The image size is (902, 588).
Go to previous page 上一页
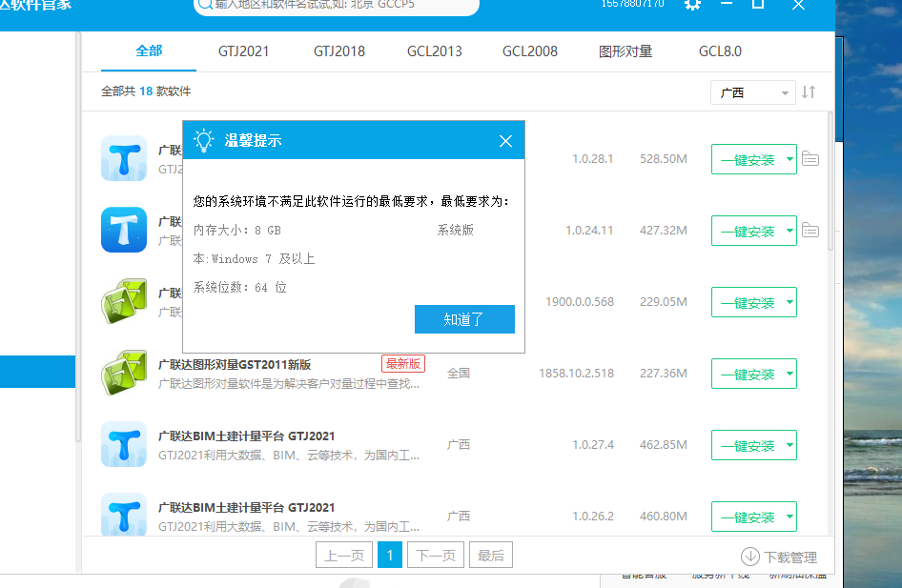(344, 556)
